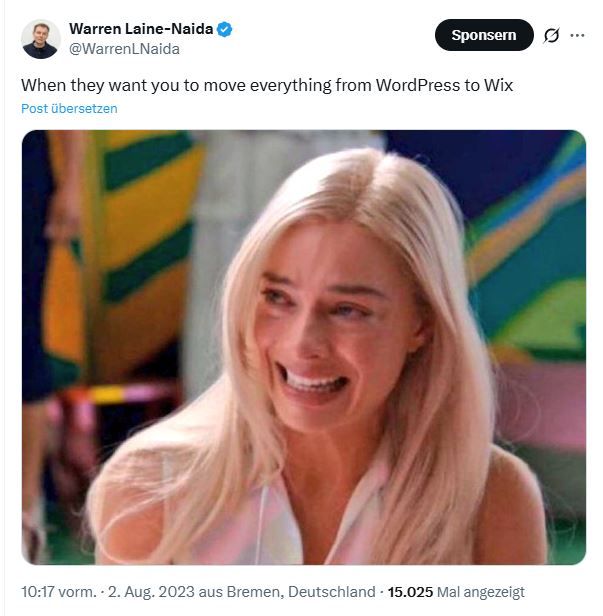The height and width of the screenshot is (616, 603).
Task: Click the word Sponsern on the button
Action: click(484, 36)
